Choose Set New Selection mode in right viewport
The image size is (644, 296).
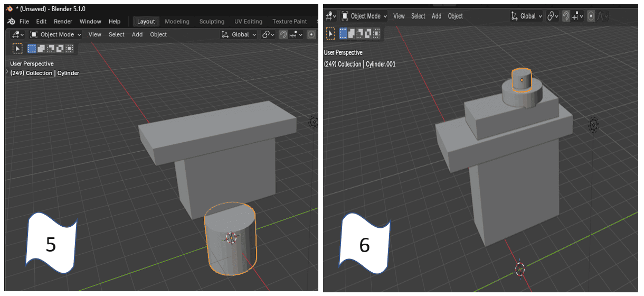(x=344, y=33)
